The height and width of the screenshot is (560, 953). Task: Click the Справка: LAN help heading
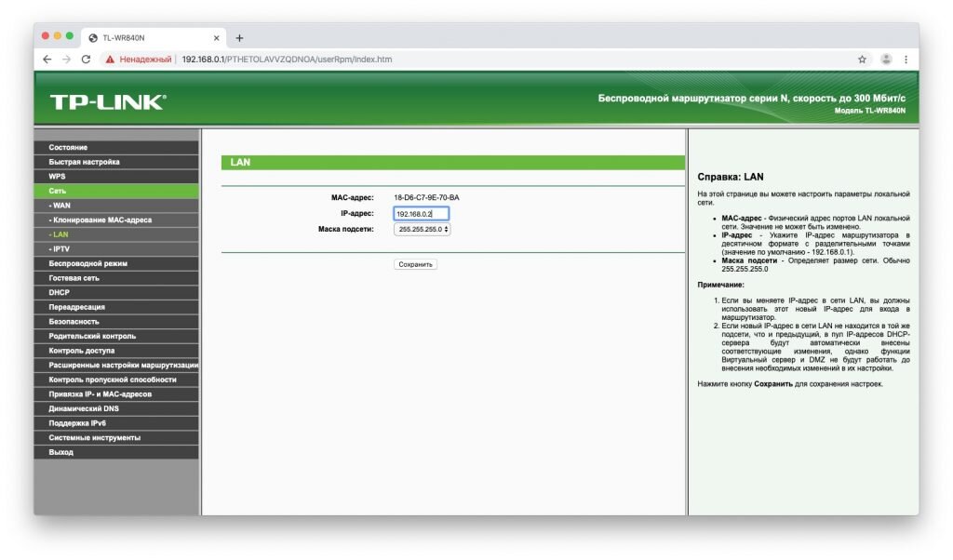pyautogui.click(x=730, y=177)
